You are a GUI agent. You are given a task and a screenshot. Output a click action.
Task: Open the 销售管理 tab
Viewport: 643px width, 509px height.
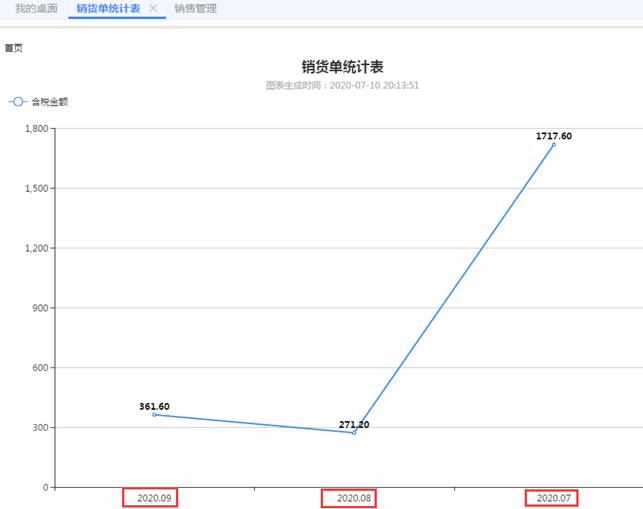pyautogui.click(x=194, y=9)
